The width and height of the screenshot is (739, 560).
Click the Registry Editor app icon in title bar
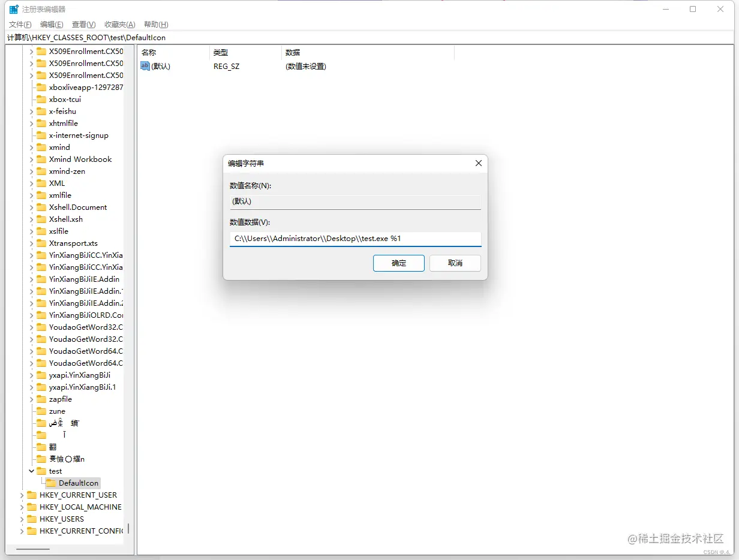coord(14,9)
